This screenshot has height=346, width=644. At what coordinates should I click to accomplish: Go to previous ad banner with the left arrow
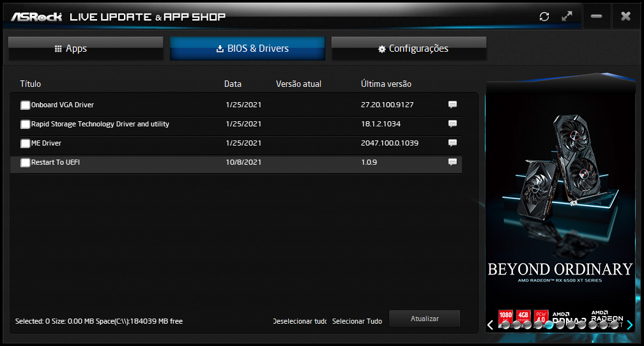click(x=490, y=325)
